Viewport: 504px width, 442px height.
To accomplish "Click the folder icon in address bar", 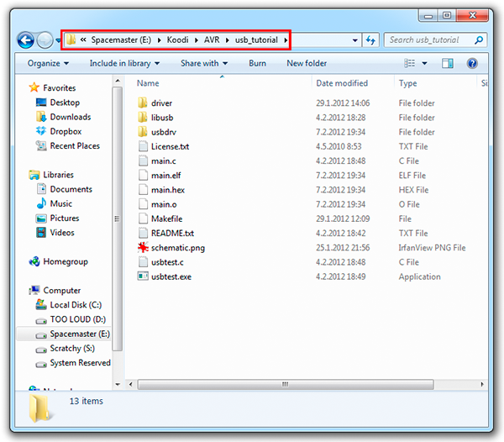I will 71,39.
